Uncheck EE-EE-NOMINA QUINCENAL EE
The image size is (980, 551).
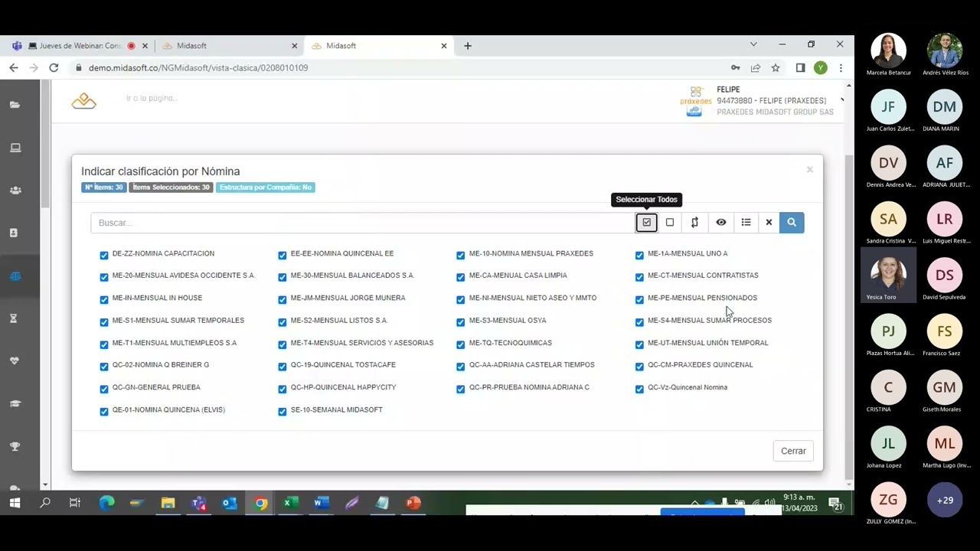point(283,255)
